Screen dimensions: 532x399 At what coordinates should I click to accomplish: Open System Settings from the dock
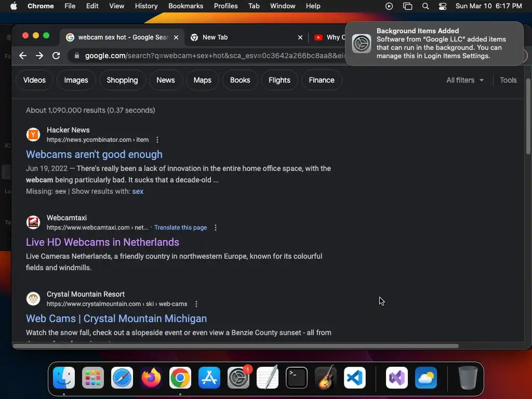click(238, 378)
